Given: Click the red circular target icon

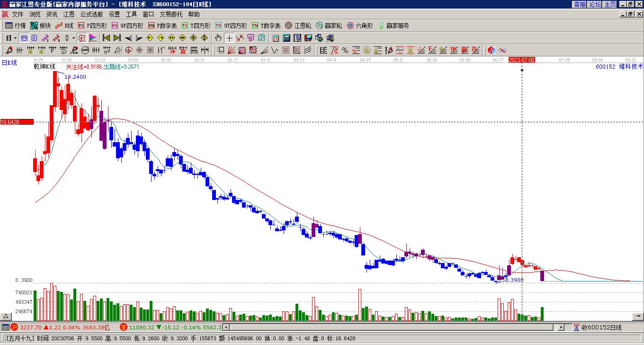Looking at the screenshot, I should (x=128, y=50).
